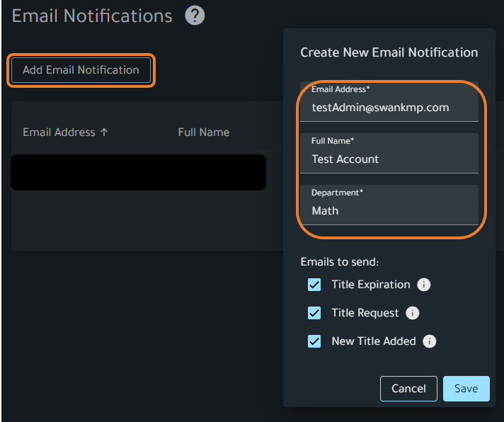This screenshot has height=422, width=504.
Task: Save the new email notification
Action: (466, 389)
